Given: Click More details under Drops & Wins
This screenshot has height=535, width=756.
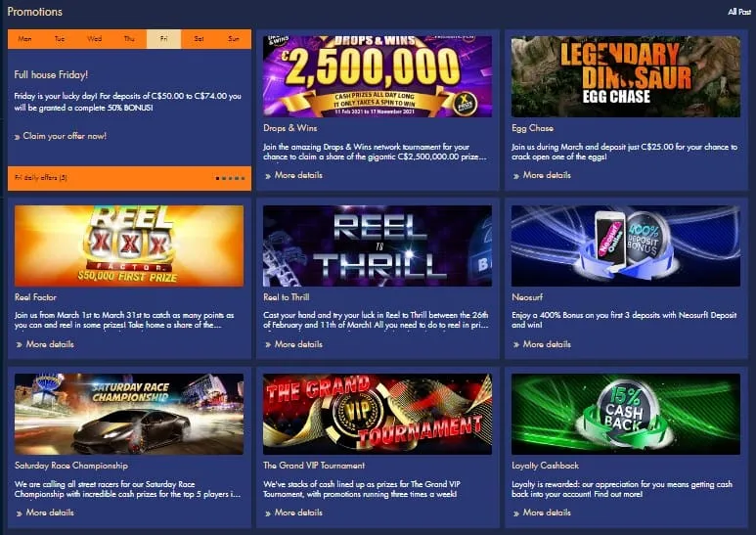Looking at the screenshot, I should point(298,175).
